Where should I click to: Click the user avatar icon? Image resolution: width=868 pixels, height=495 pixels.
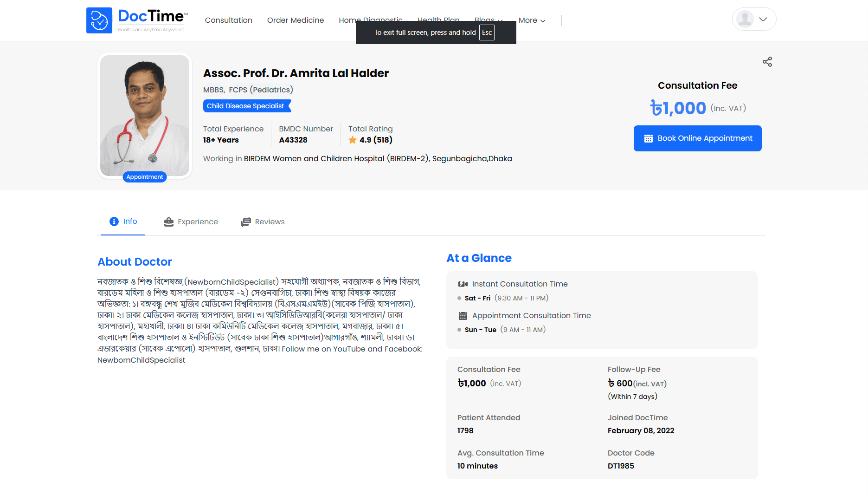[x=745, y=19]
